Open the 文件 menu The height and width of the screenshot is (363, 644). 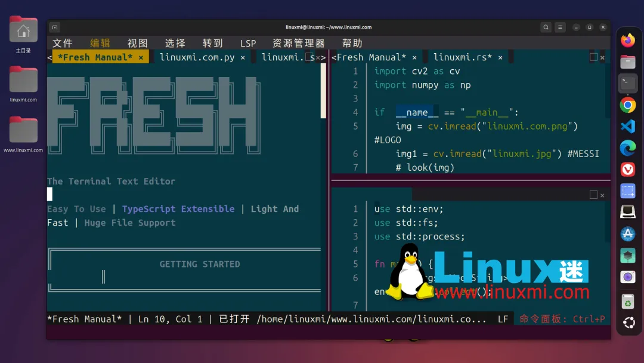[63, 43]
